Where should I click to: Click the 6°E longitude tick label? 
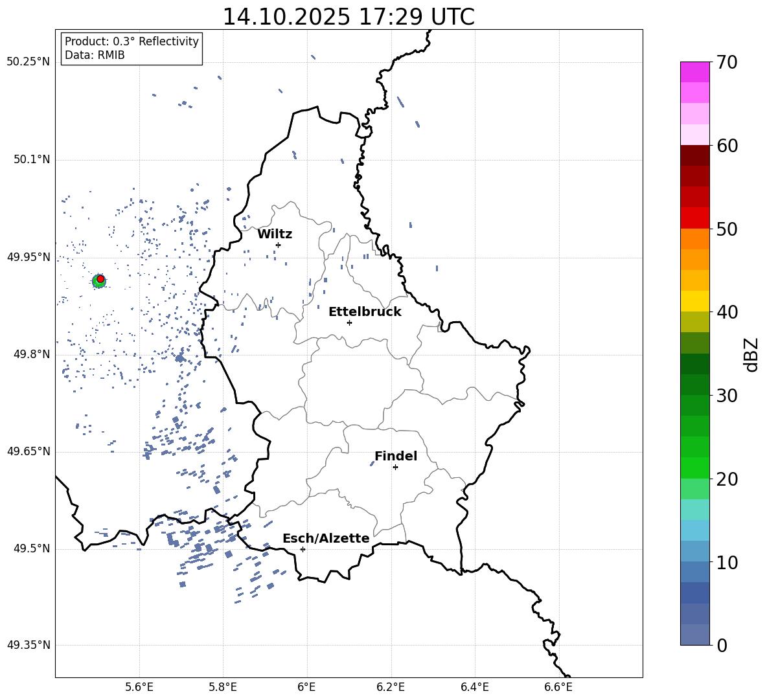click(x=306, y=687)
